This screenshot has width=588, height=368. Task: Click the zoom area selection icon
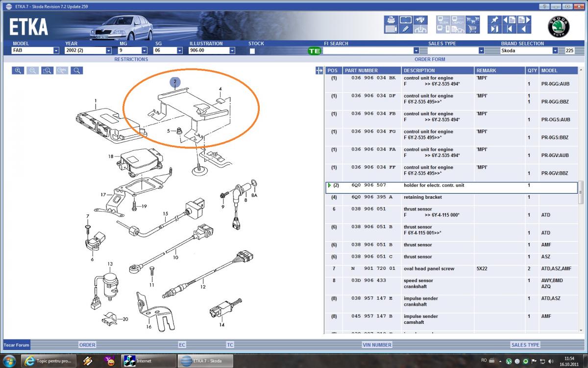[48, 71]
